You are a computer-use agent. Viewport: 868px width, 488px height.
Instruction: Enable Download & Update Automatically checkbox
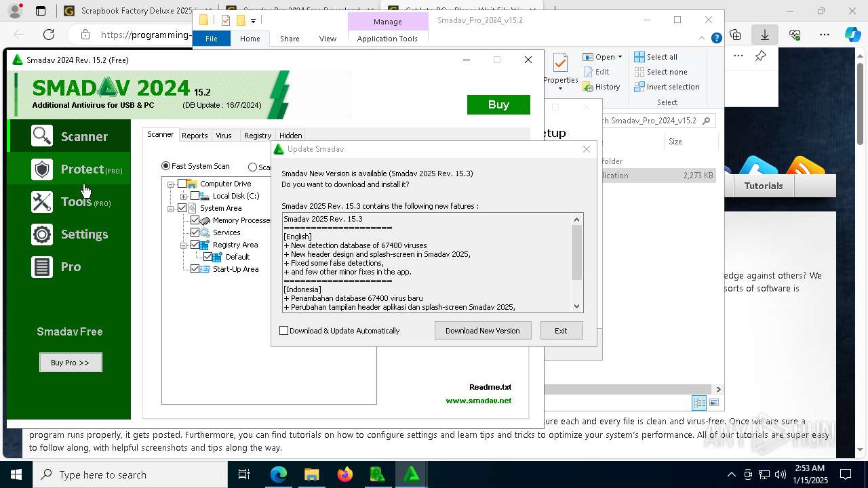tap(284, 331)
